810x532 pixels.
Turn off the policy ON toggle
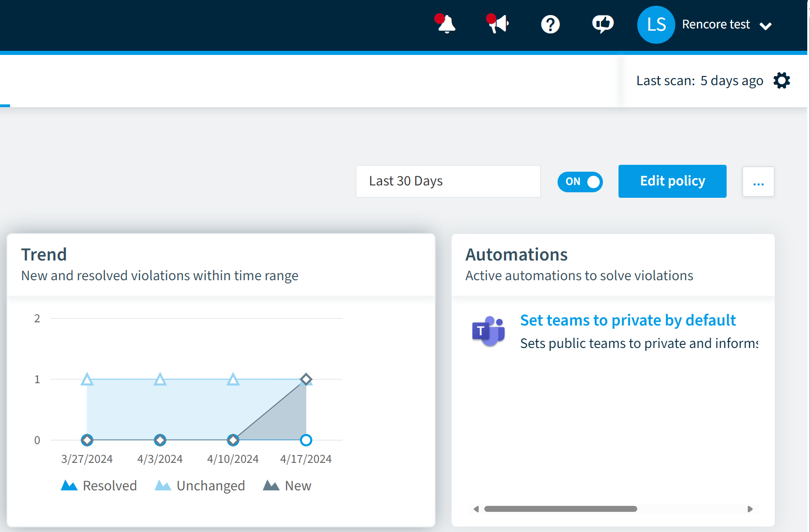coord(580,182)
